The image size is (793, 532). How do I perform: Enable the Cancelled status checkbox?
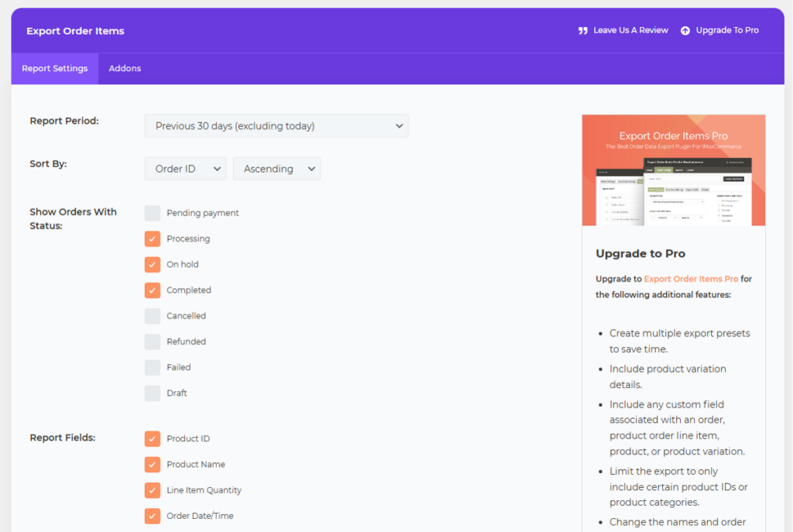[152, 315]
